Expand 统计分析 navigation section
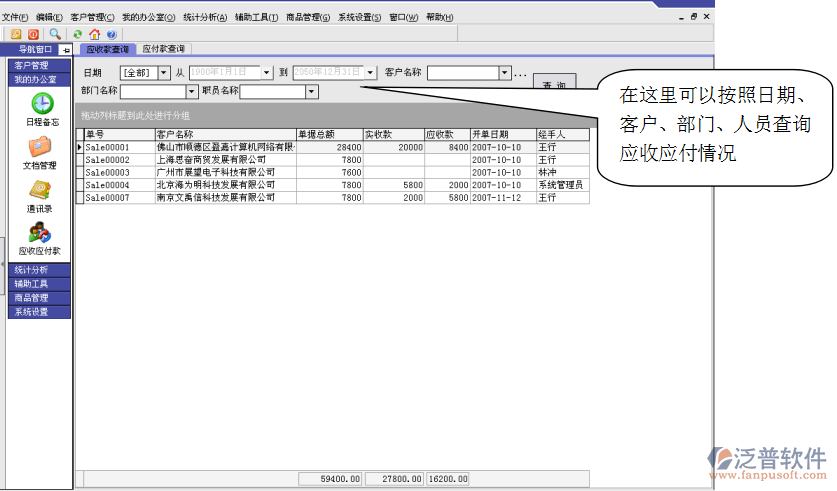The height and width of the screenshot is (491, 837). coord(40,270)
